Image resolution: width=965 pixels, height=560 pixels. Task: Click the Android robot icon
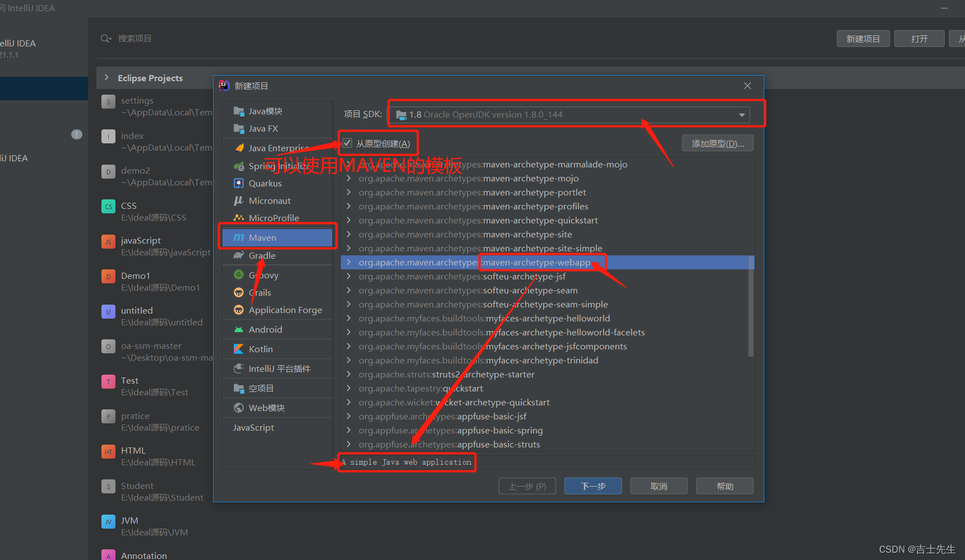[x=239, y=329]
